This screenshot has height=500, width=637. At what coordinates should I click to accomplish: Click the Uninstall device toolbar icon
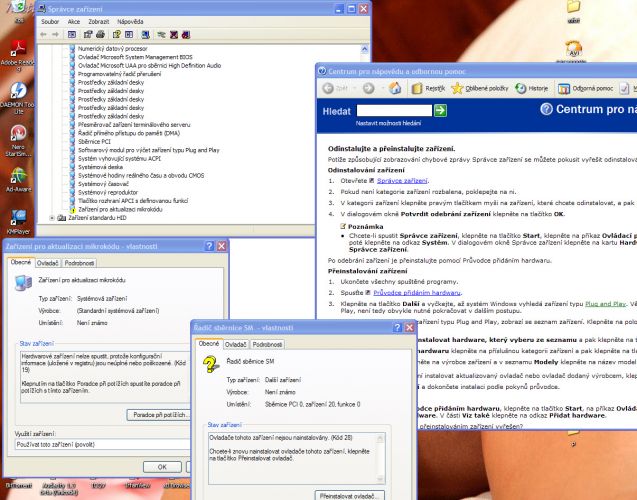(186, 35)
